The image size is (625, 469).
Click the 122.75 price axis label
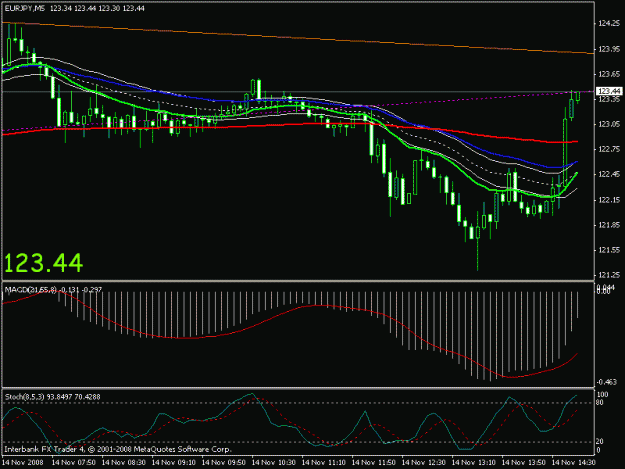[609, 149]
